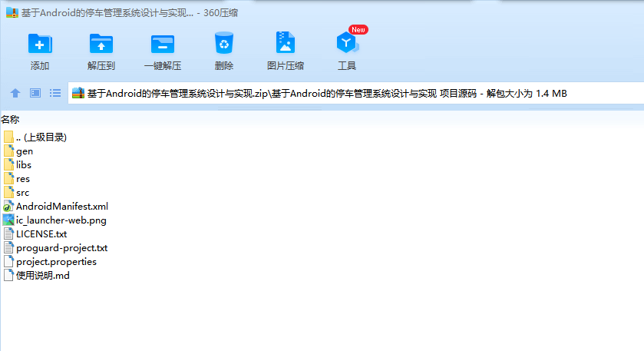The width and height of the screenshot is (644, 351).
Task: Switch to the large icon view
Action: point(35,93)
